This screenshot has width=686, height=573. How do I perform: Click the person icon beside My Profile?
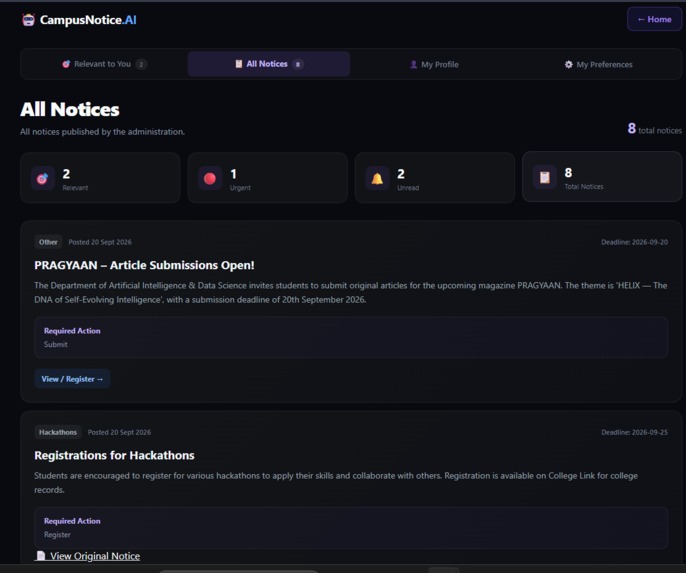pyautogui.click(x=413, y=64)
